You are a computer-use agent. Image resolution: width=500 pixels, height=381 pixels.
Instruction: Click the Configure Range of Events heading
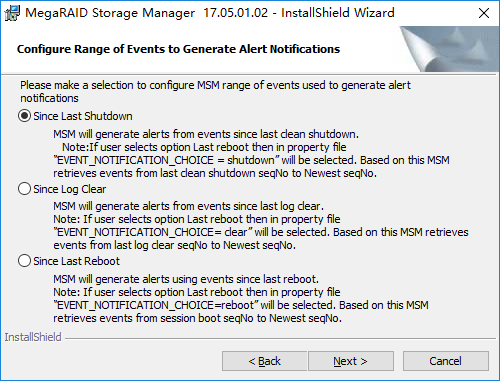click(178, 49)
